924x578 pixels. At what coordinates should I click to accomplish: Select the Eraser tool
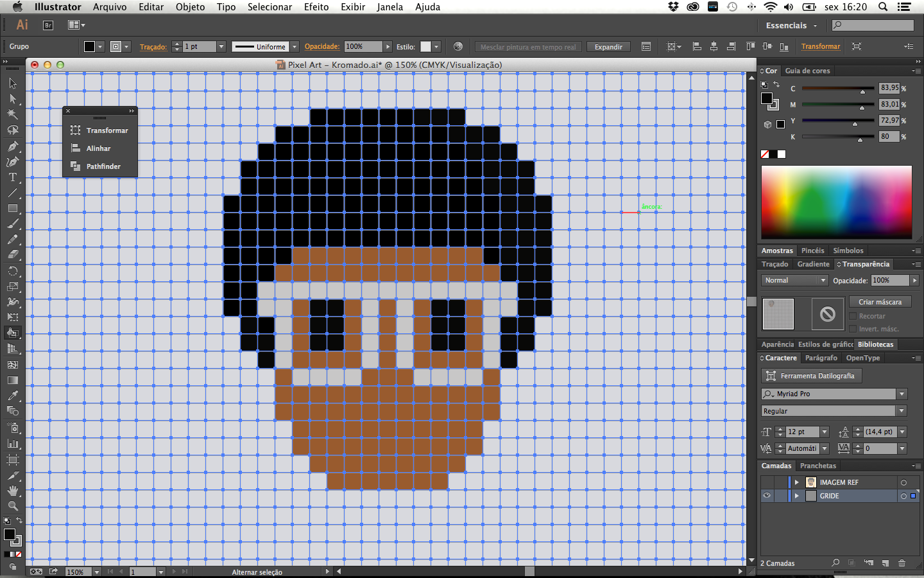(x=13, y=255)
